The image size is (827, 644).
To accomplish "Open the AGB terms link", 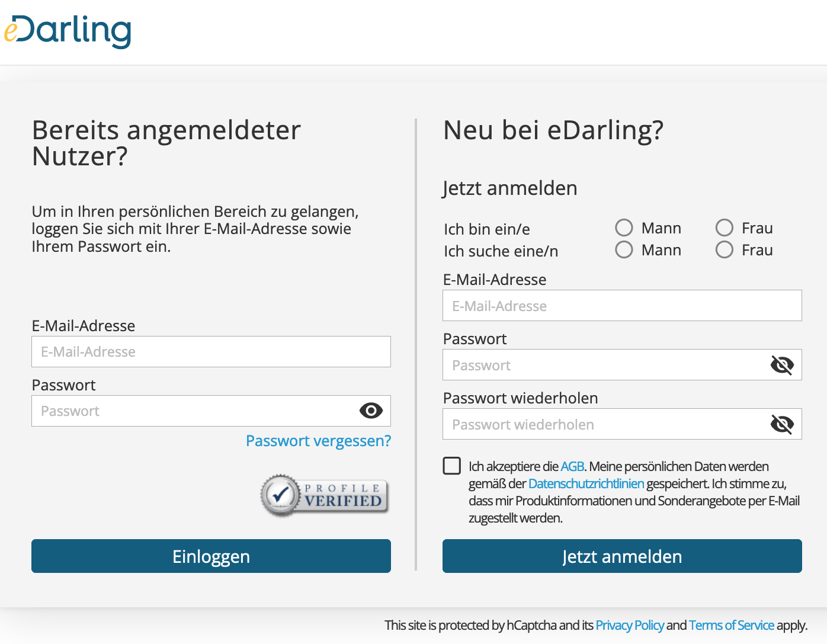I will click(572, 467).
